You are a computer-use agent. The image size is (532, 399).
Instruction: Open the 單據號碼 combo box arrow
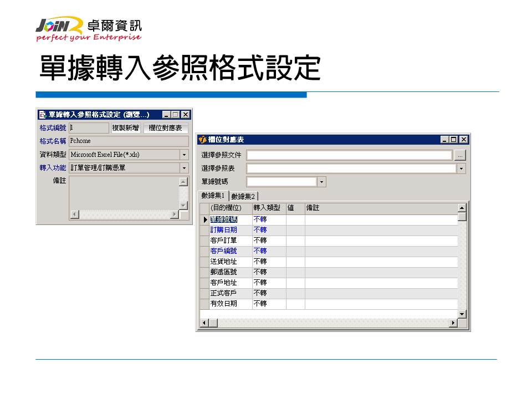321,182
